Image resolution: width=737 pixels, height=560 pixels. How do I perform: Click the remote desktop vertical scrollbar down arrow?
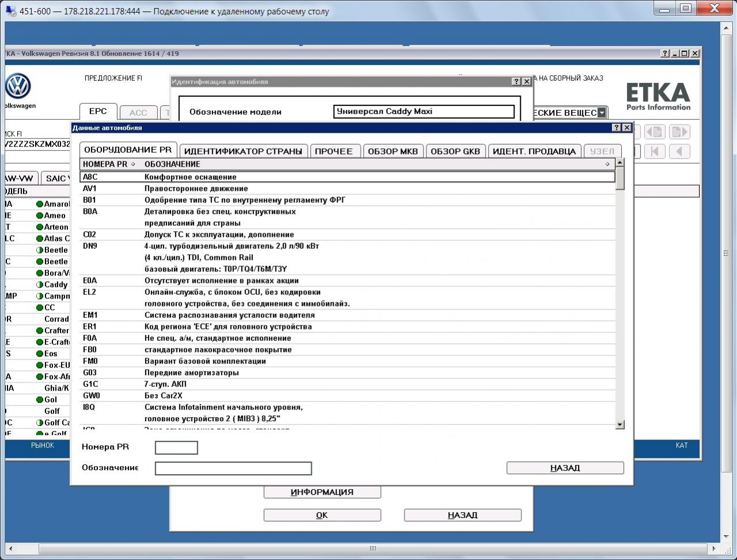[726, 536]
